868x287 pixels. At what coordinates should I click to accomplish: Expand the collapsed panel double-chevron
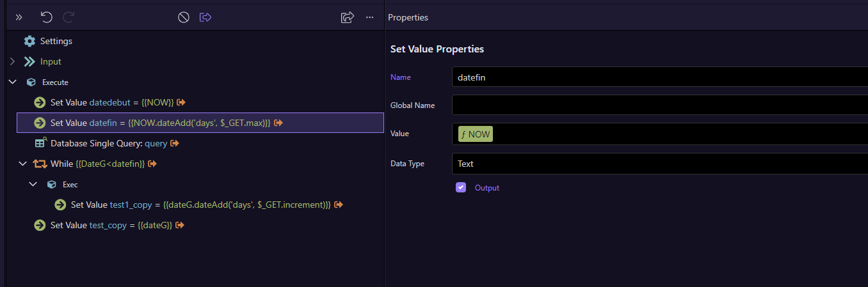pyautogui.click(x=19, y=17)
